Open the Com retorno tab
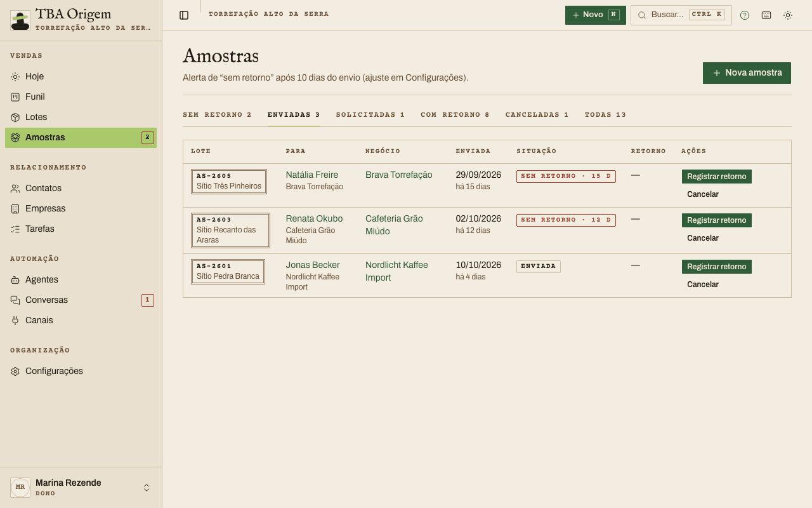 (455, 115)
